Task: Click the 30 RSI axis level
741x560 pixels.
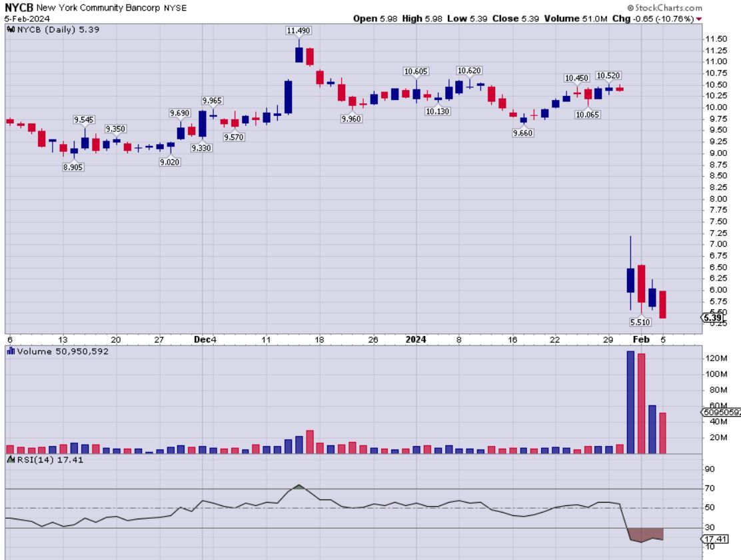Action: (709, 527)
